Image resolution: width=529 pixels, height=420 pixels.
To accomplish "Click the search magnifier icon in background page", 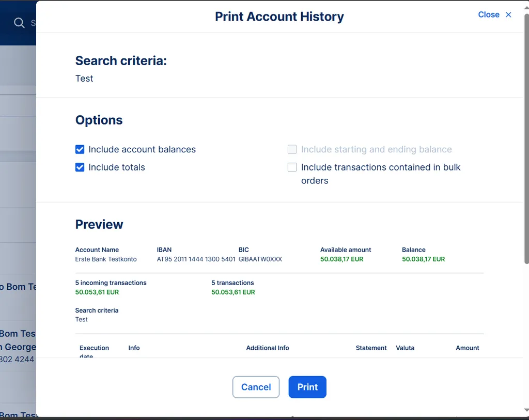I will point(19,23).
